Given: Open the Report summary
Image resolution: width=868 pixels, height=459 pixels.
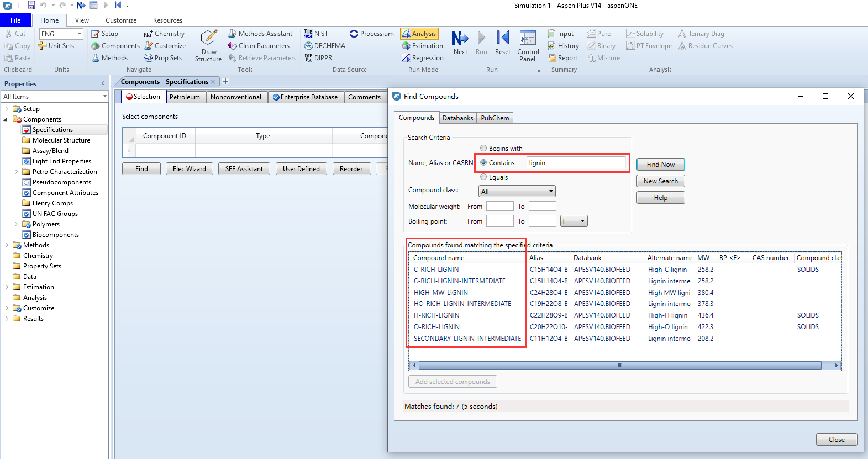Looking at the screenshot, I should point(562,58).
